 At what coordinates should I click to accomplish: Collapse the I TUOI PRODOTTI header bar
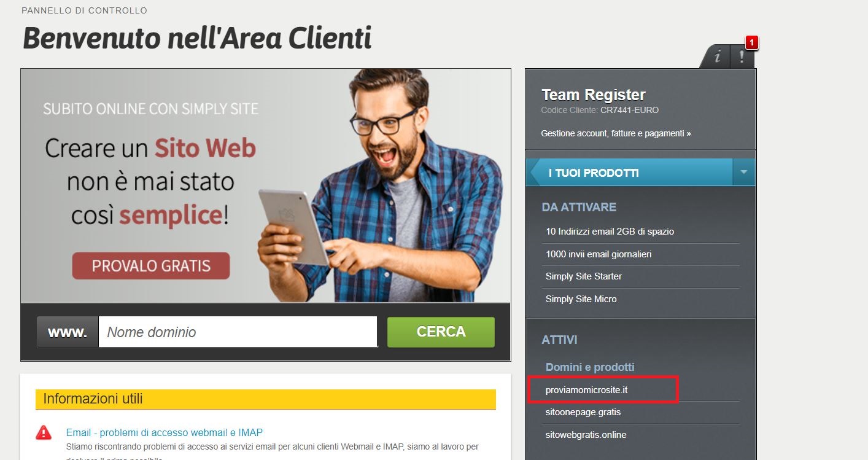tap(630, 173)
